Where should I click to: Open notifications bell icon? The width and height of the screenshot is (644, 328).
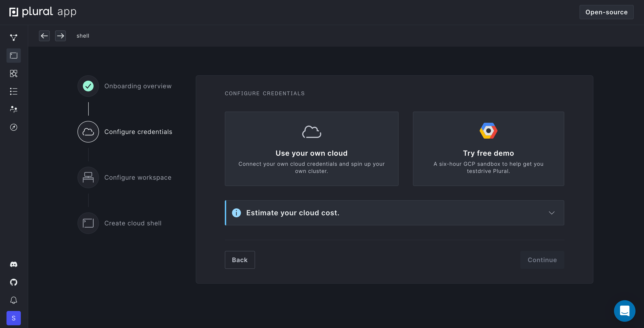click(x=13, y=300)
